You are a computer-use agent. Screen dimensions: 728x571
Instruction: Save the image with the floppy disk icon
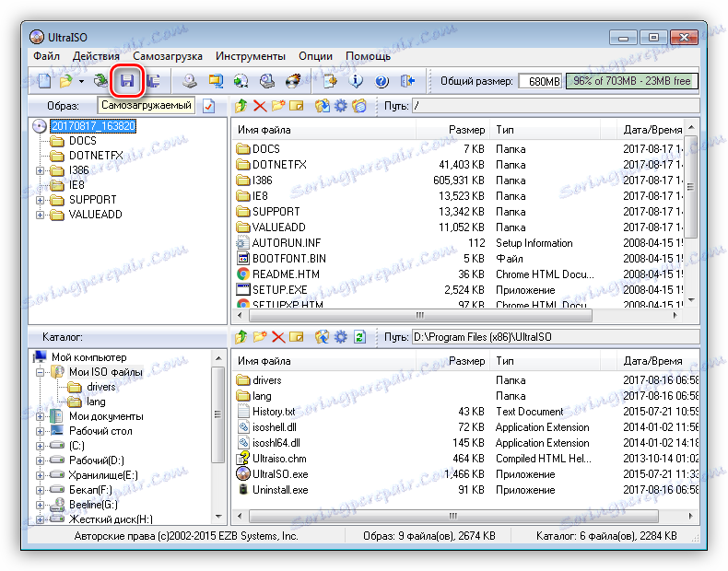pos(127,81)
